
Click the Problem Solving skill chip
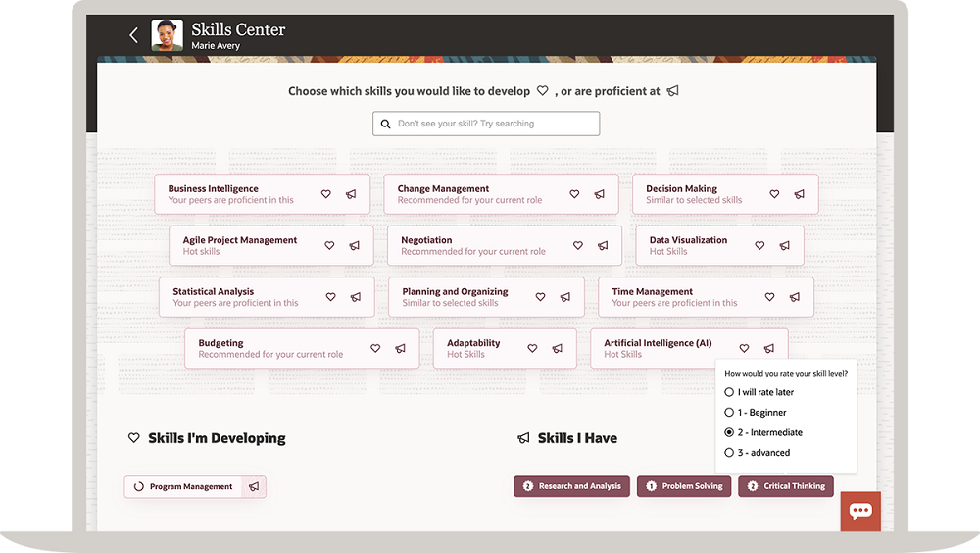click(684, 486)
